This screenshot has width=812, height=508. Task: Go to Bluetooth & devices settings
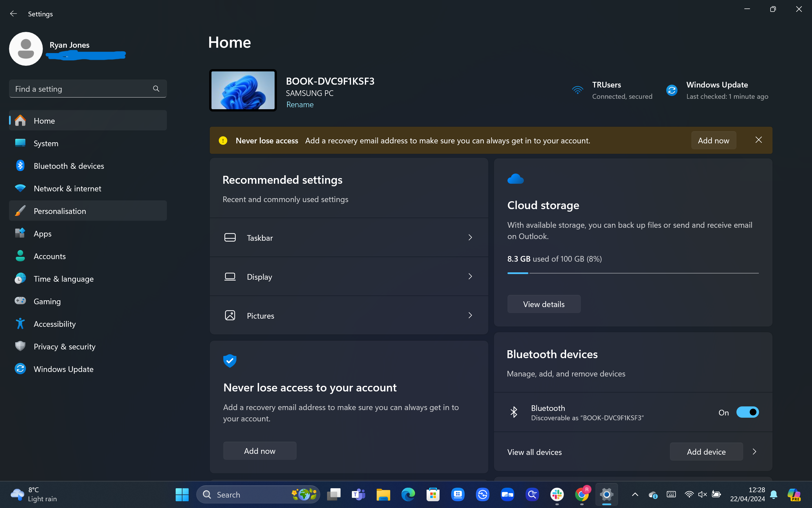pyautogui.click(x=88, y=166)
